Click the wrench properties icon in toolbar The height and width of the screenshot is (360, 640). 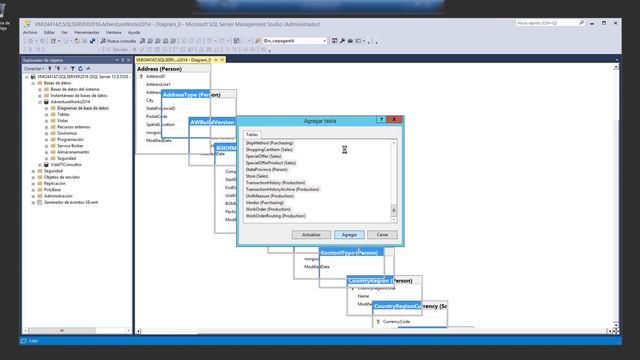pos(342,41)
